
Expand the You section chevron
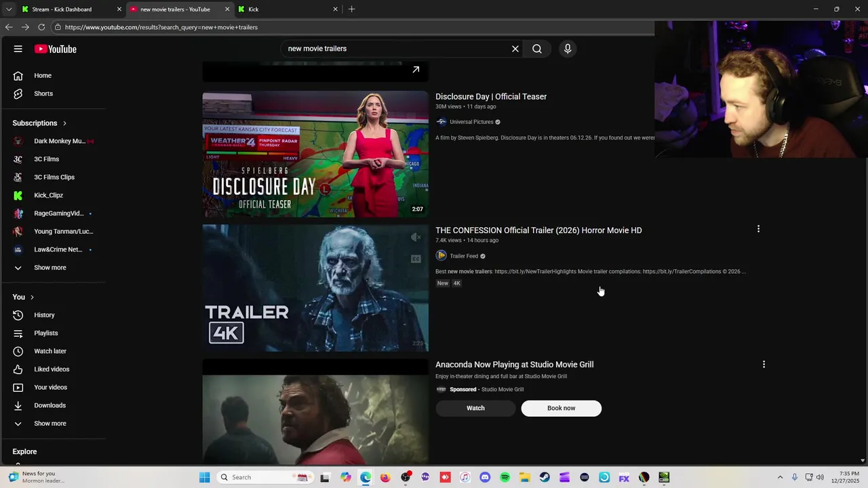(x=32, y=297)
